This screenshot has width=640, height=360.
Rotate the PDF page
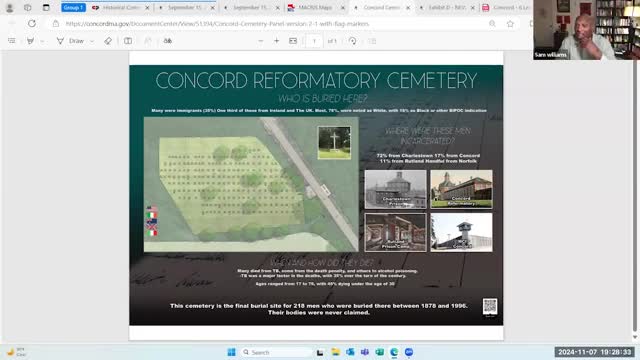pyautogui.click(x=353, y=41)
